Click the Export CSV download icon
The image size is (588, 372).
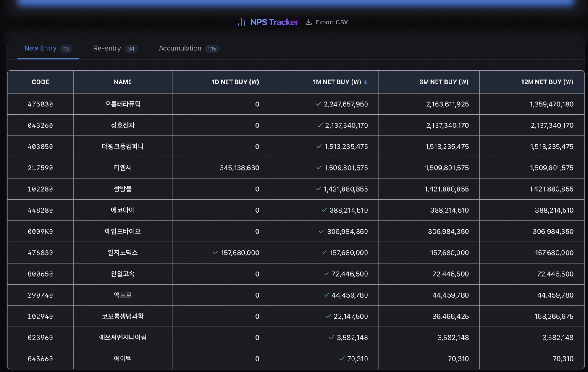(x=309, y=22)
